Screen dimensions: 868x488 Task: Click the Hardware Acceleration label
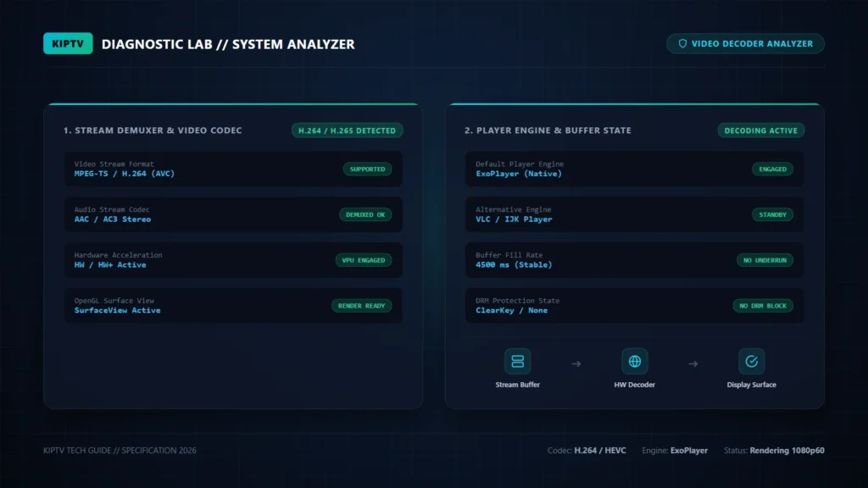119,255
